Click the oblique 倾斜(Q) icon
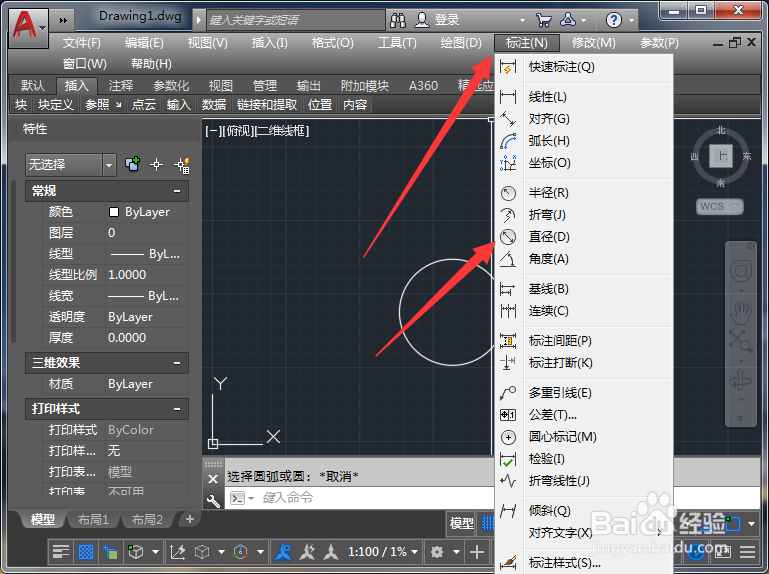Image resolution: width=769 pixels, height=574 pixels. coord(508,511)
